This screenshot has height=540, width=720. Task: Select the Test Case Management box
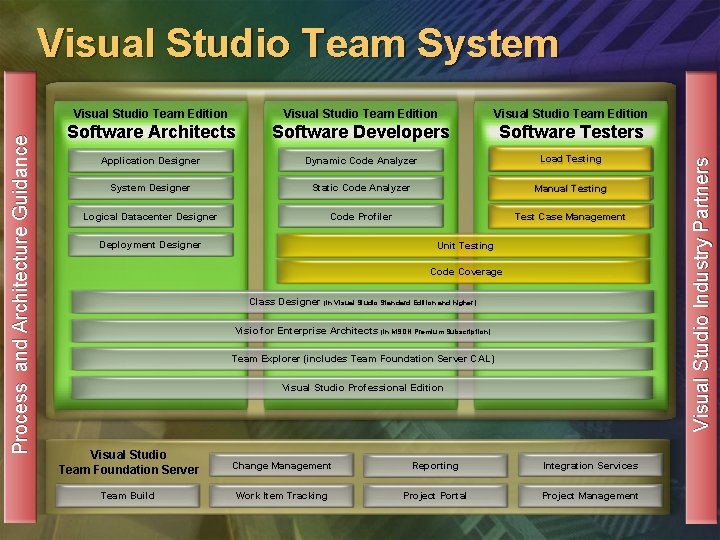coord(570,216)
